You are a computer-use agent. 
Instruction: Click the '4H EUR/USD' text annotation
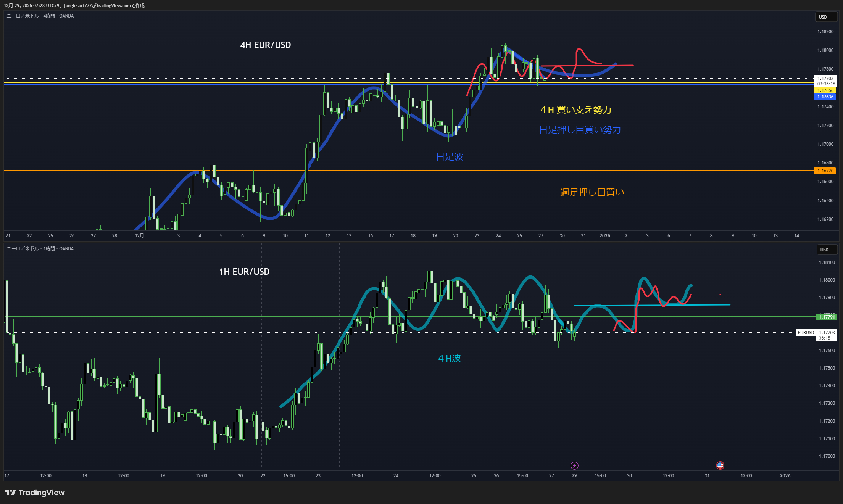265,45
